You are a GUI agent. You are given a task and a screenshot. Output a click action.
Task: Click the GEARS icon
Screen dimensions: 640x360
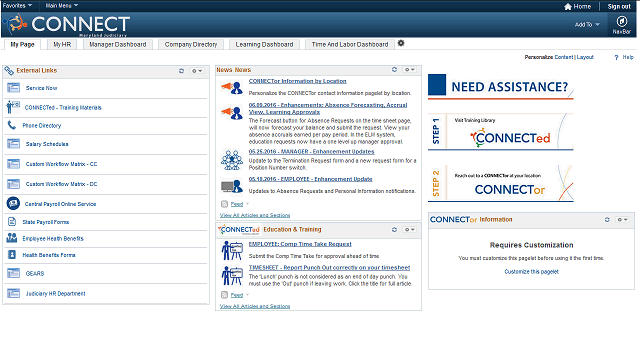click(x=13, y=273)
